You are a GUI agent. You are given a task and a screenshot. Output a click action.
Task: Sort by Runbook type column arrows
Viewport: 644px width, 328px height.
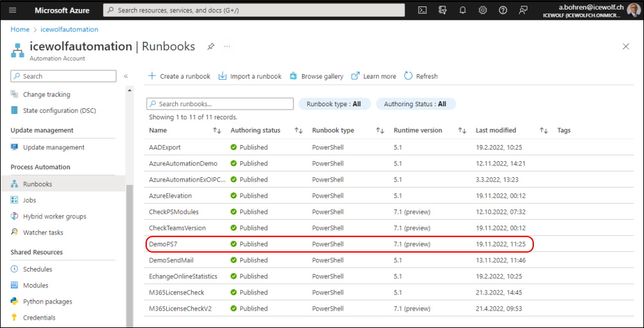pos(380,131)
